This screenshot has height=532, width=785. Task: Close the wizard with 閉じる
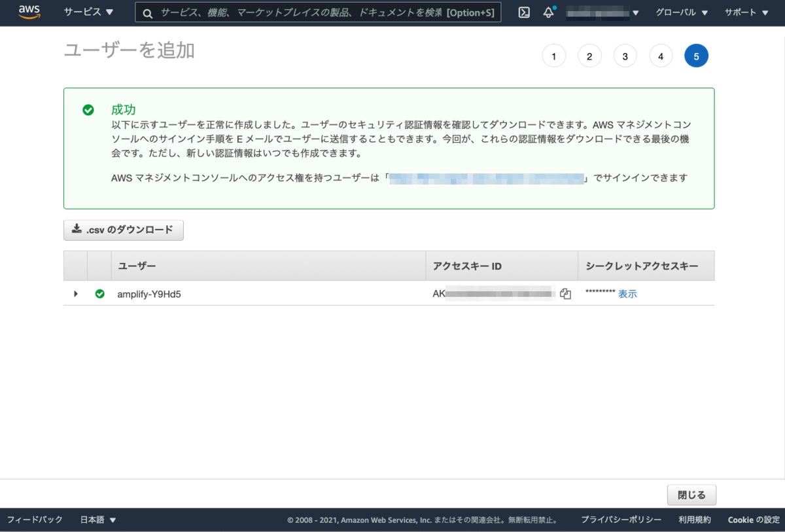pyautogui.click(x=691, y=495)
